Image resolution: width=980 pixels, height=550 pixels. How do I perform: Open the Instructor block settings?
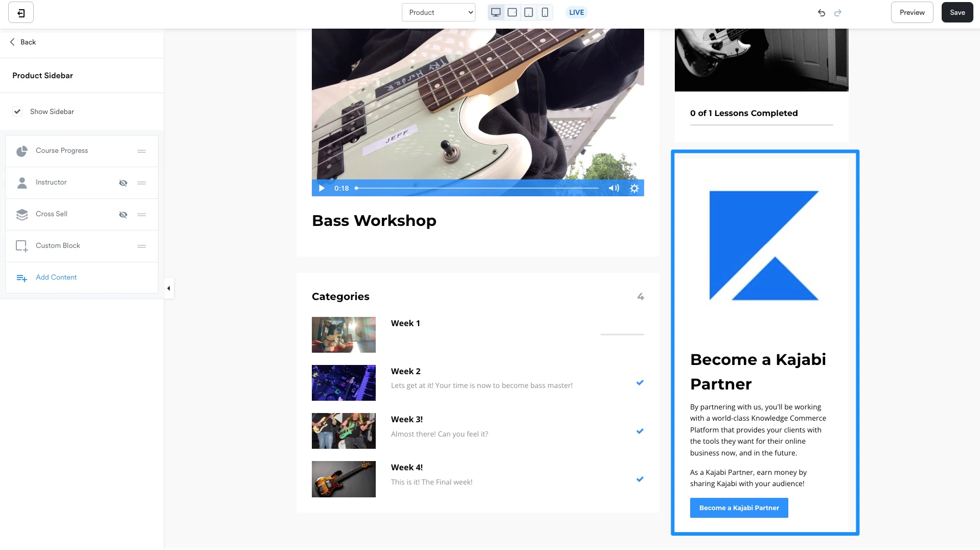coord(82,182)
